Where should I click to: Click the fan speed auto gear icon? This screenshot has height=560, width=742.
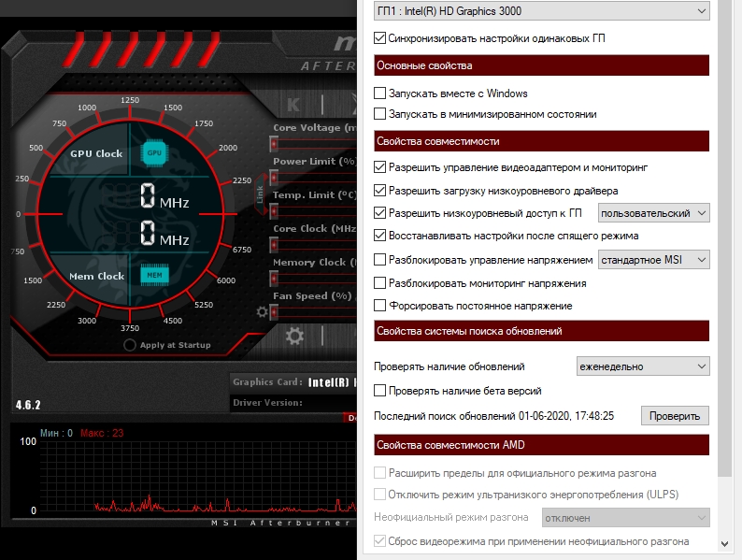pyautogui.click(x=263, y=312)
